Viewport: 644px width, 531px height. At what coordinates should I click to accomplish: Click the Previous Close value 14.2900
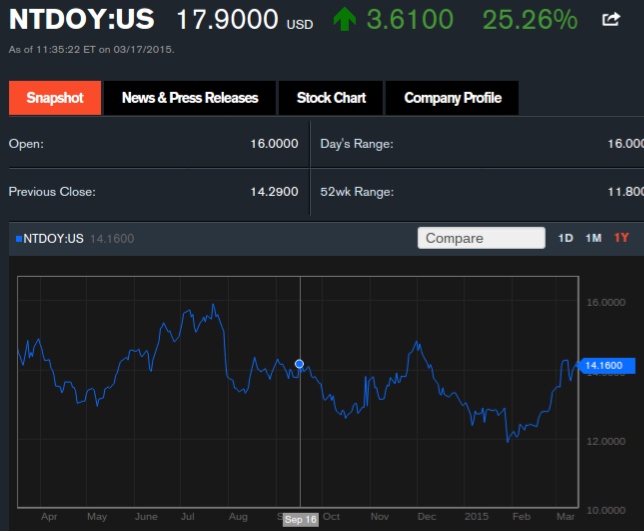click(x=274, y=192)
